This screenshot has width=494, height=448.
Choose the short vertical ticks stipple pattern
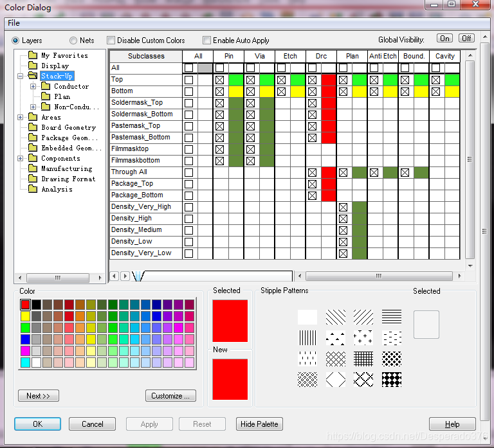307,359
